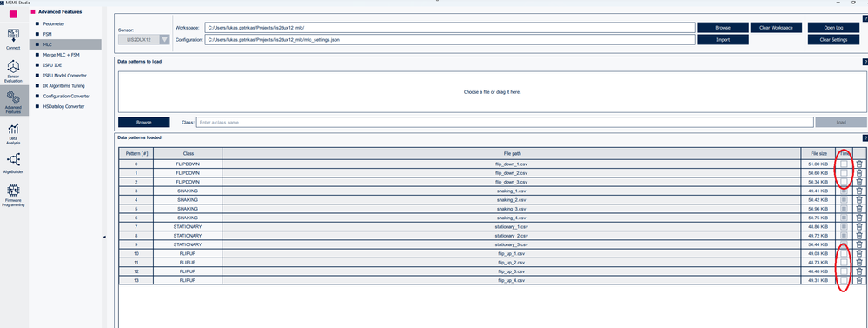The image size is (868, 328).
Task: Delete the flip_down_1.csv pattern with its trash icon
Action: pos(859,164)
